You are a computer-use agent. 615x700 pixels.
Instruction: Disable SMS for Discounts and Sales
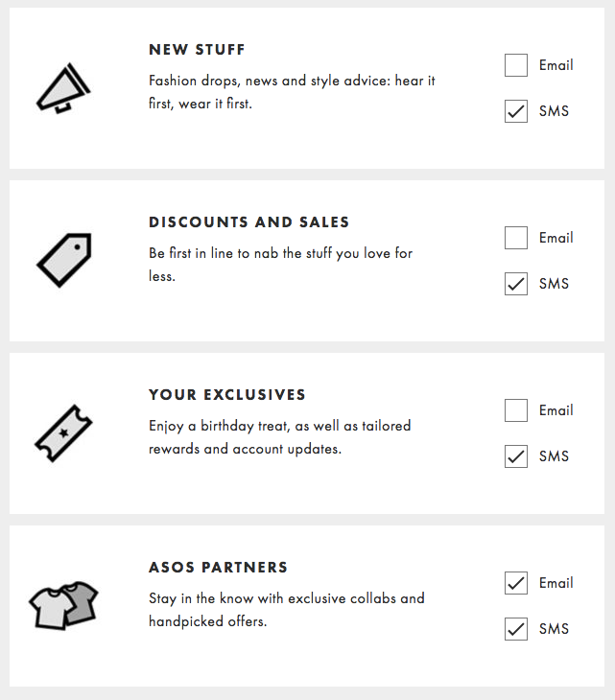tap(516, 284)
